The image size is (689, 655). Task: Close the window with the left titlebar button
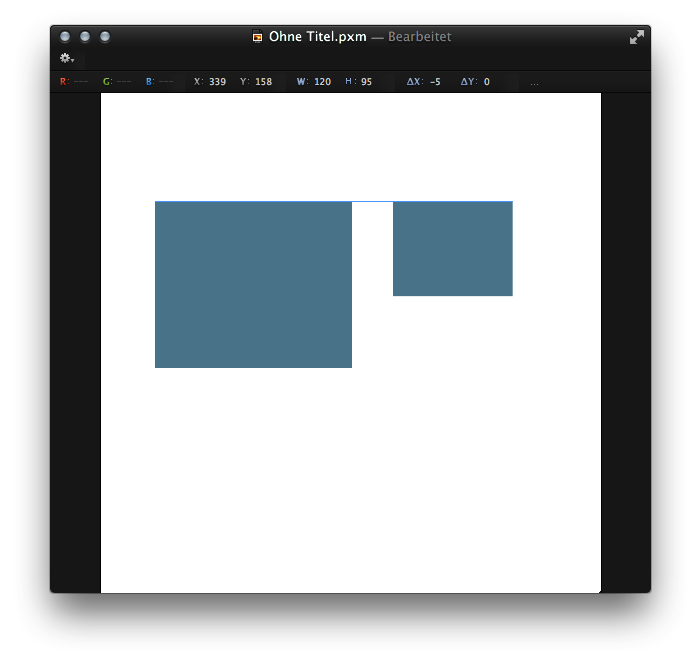pyautogui.click(x=65, y=37)
